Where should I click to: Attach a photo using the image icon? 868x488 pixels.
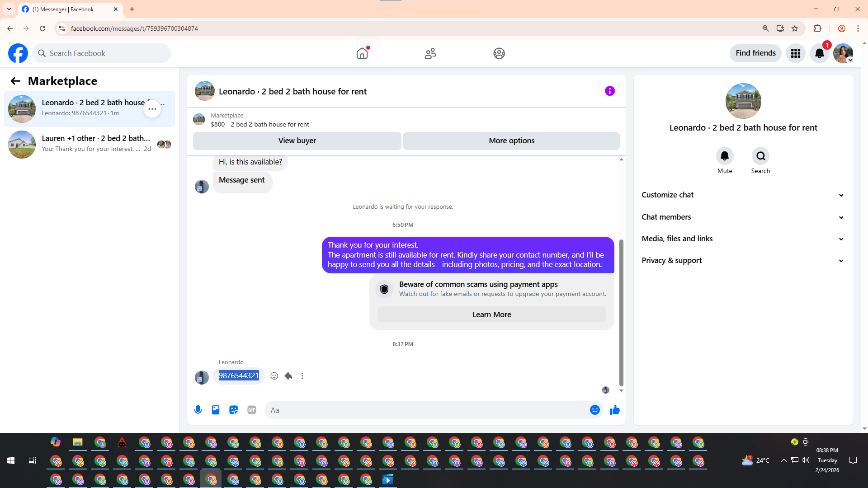(216, 410)
